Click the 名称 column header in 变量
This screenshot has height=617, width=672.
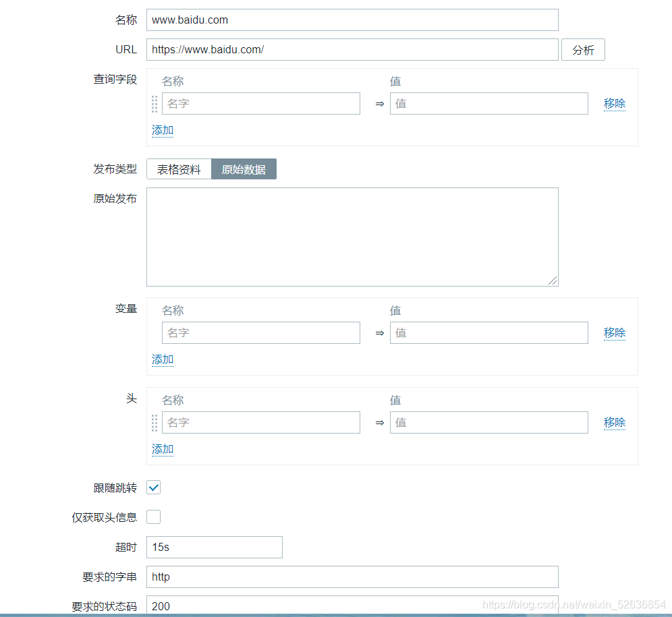pyautogui.click(x=173, y=311)
